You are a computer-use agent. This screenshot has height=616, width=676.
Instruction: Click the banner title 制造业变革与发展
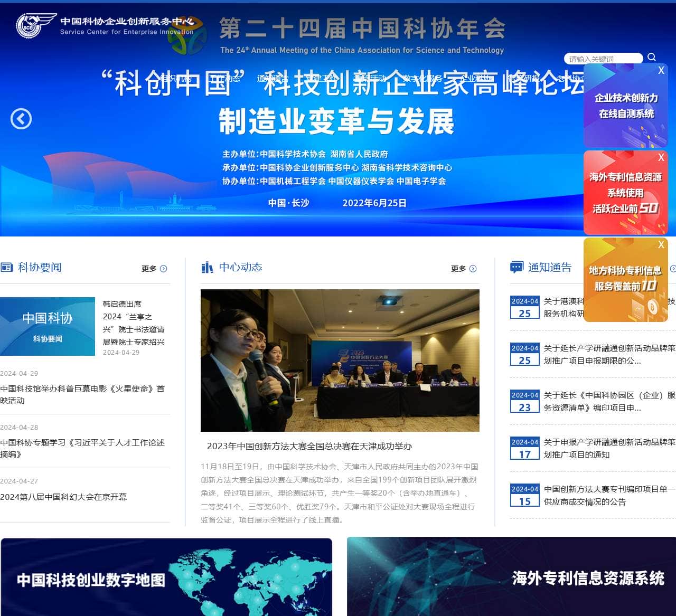(336, 122)
